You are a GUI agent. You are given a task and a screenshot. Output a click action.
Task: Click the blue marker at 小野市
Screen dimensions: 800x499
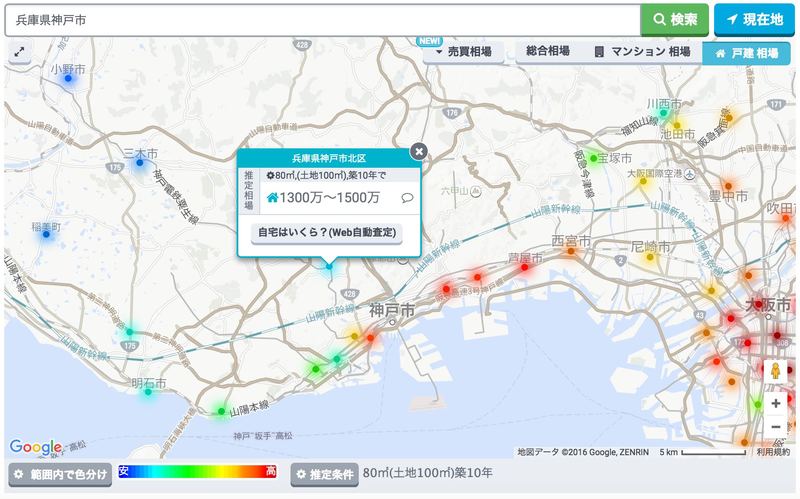68,79
